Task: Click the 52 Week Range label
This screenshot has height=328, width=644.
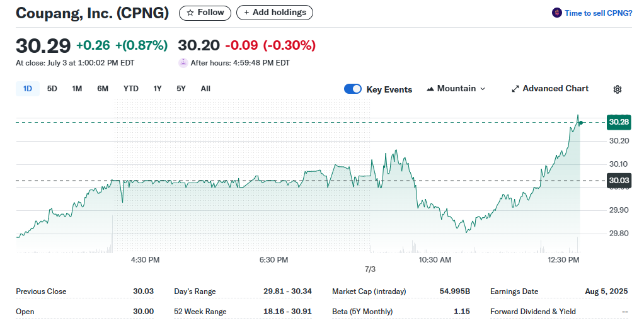Action: tap(200, 312)
